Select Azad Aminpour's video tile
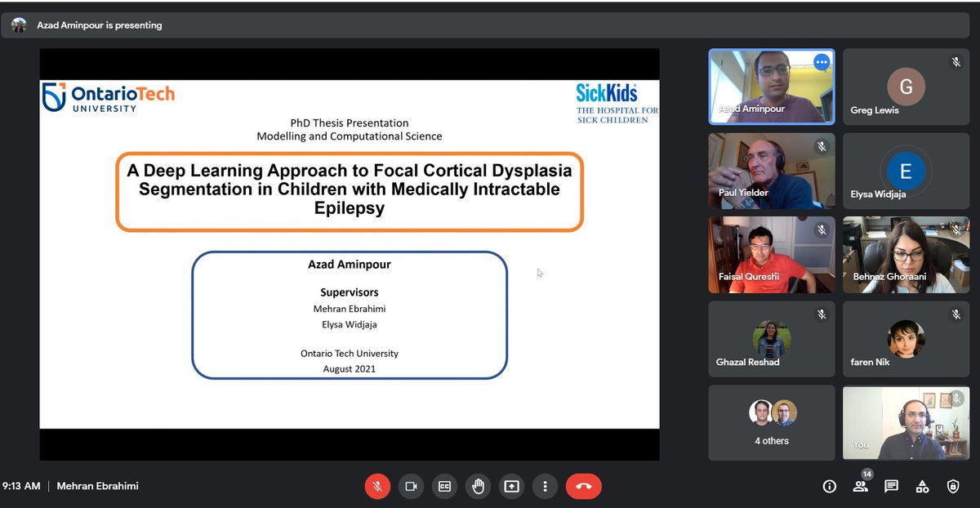 pos(772,86)
